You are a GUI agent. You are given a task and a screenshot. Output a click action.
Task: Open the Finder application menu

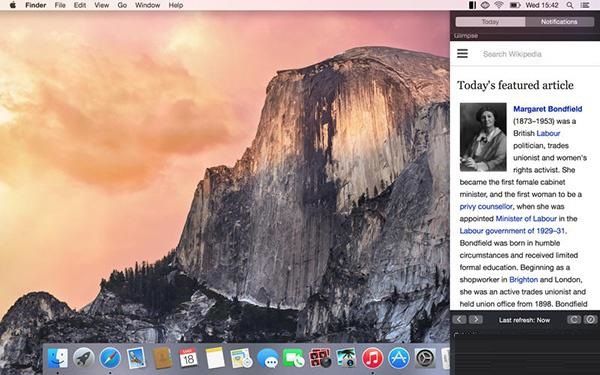(x=36, y=5)
